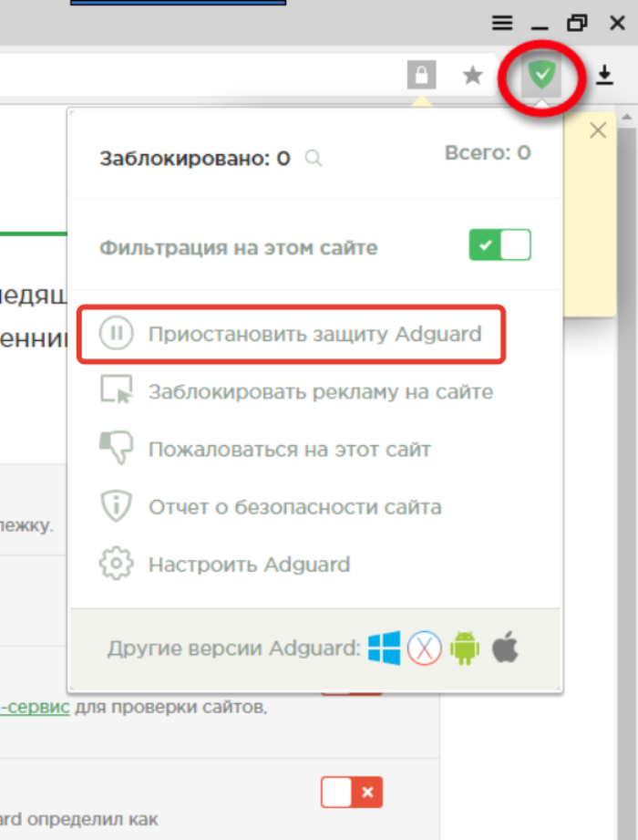
Task: Click the page scrollbar up arrow
Action: [x=627, y=117]
